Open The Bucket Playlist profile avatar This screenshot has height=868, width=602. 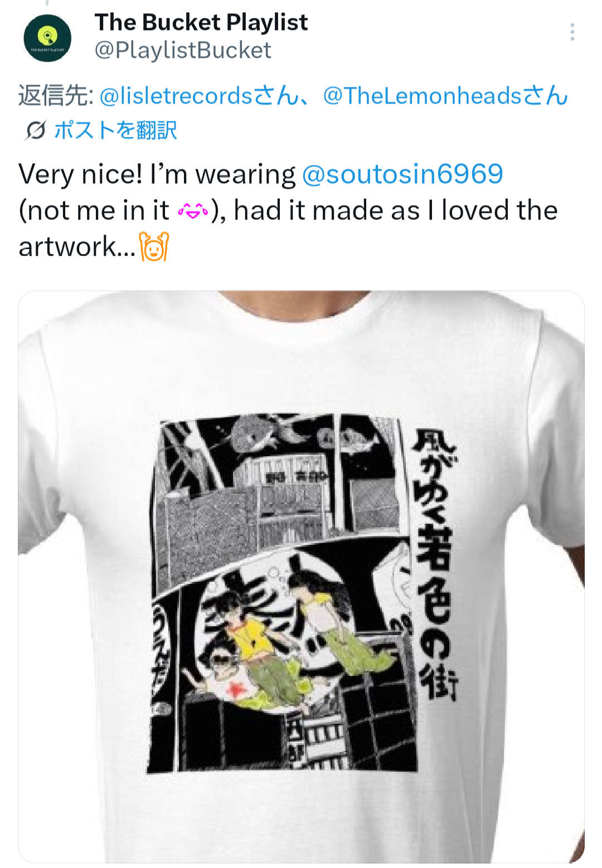[47, 38]
